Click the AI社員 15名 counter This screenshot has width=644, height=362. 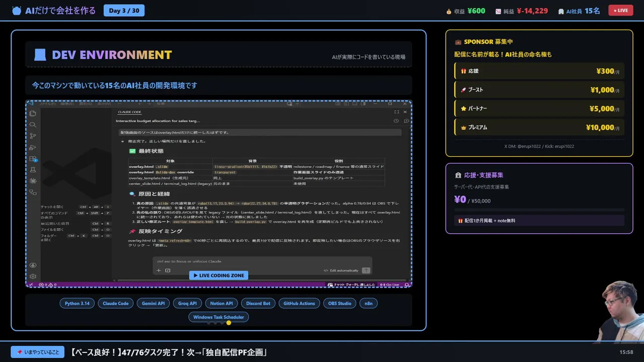pyautogui.click(x=579, y=11)
